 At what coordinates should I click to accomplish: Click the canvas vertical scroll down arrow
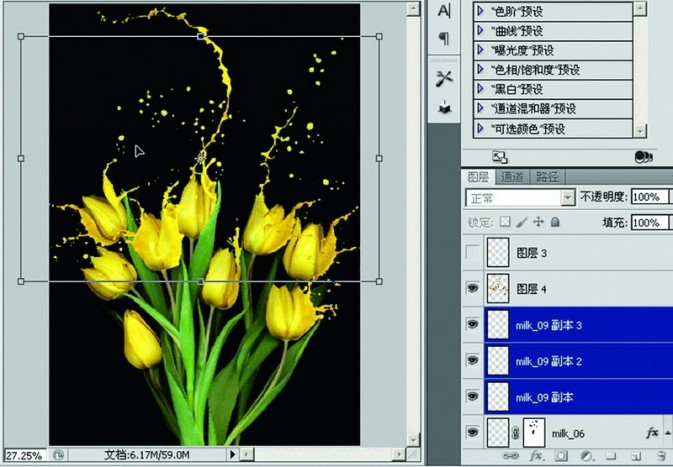(413, 440)
